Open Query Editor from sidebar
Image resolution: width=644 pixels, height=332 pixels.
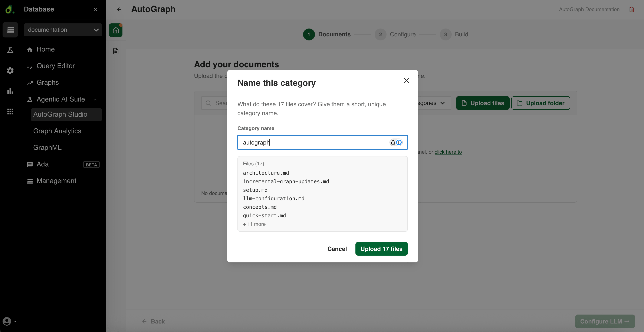click(x=51, y=66)
